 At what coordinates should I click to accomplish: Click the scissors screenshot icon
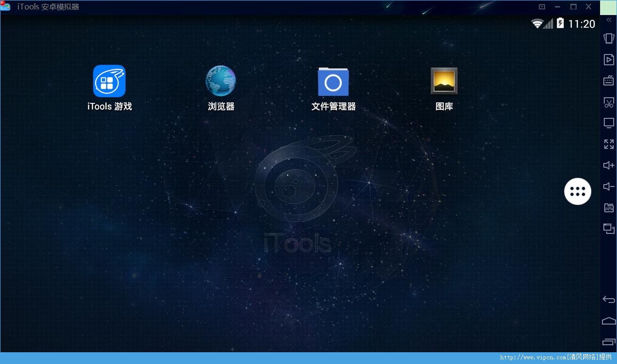(x=609, y=102)
